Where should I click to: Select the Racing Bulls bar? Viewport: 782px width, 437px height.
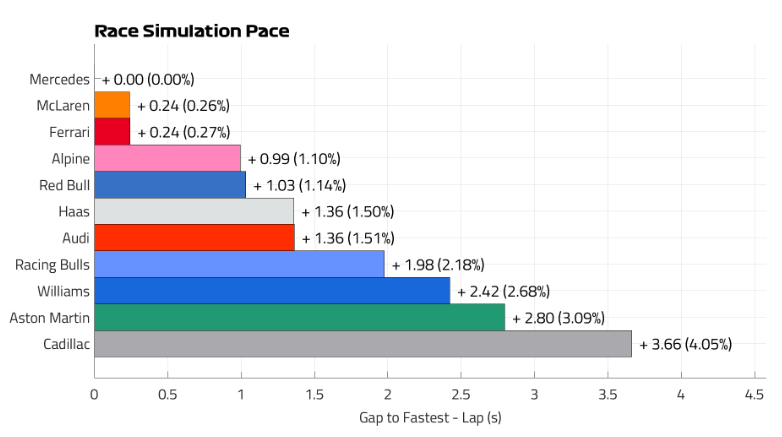point(239,264)
